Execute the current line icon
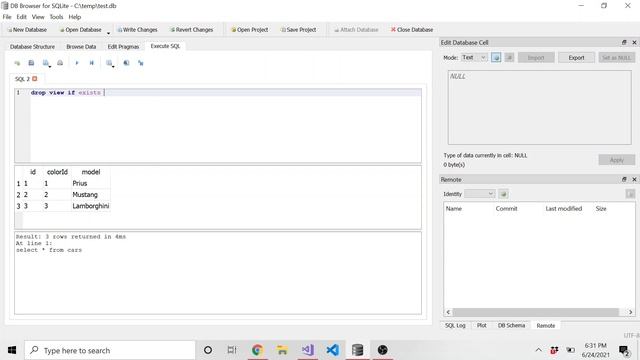Image resolution: width=640 pixels, height=360 pixels. point(91,63)
